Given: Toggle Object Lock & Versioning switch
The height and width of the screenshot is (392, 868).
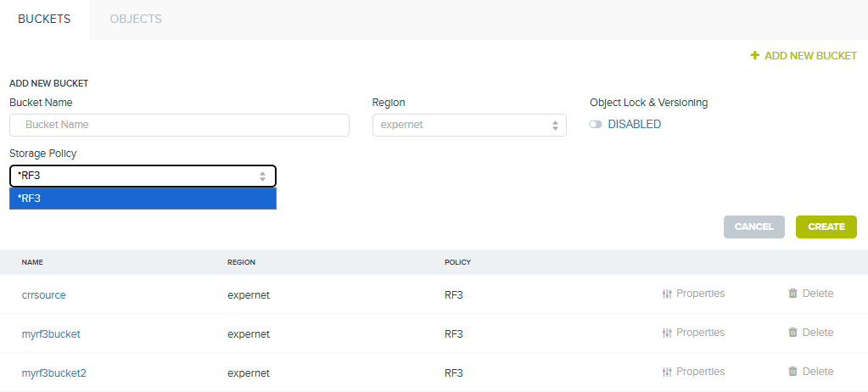Looking at the screenshot, I should [x=596, y=125].
